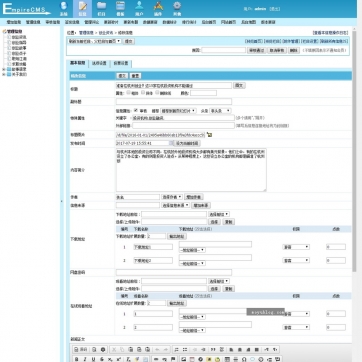362x362 pixels.
Task: Click the editor Cut icon
Action: (x=114, y=349)
